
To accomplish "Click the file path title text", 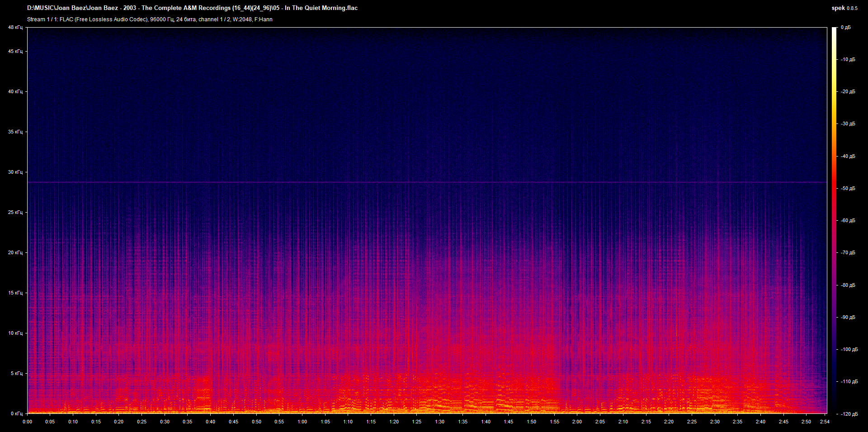I will pyautogui.click(x=192, y=8).
